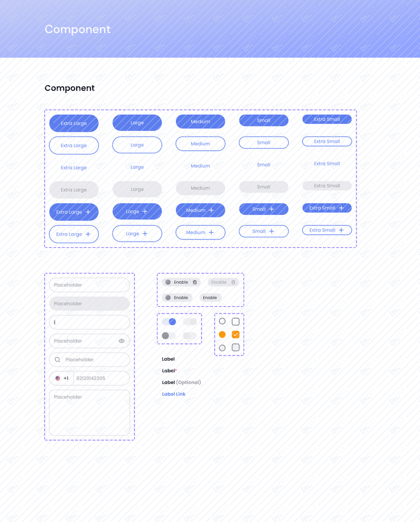This screenshot has height=522, width=420.
Task: Click the pale disabled toggle with left-side knob
Action: pyautogui.click(x=190, y=336)
